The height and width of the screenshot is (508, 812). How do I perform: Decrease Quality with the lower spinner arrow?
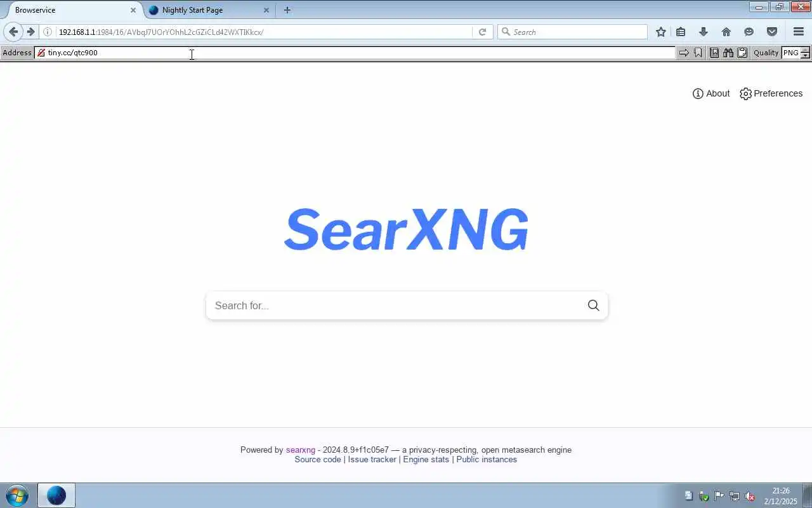pyautogui.click(x=805, y=56)
